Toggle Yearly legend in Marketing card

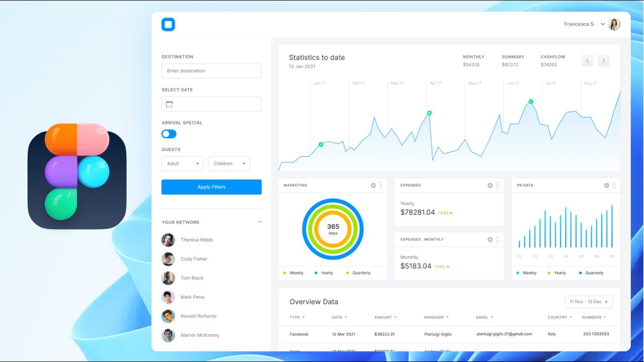coord(324,273)
